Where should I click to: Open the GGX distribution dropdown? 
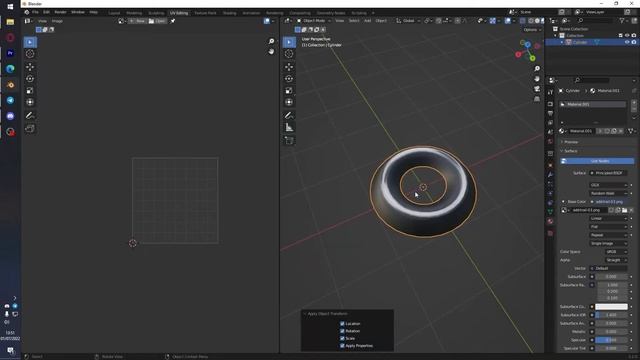608,185
